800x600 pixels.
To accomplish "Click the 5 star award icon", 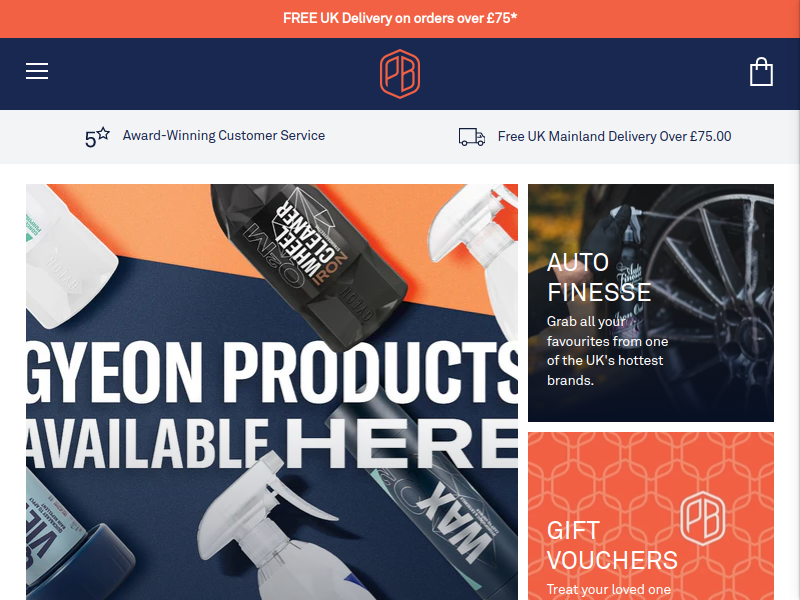I will pos(97,137).
